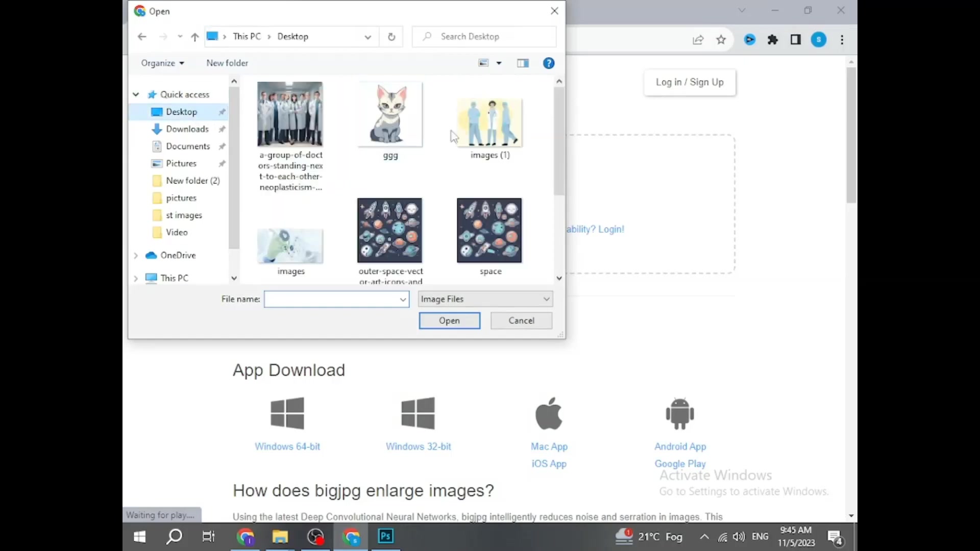Open the notification center icon
Viewport: 980px width, 551px height.
[x=836, y=537]
